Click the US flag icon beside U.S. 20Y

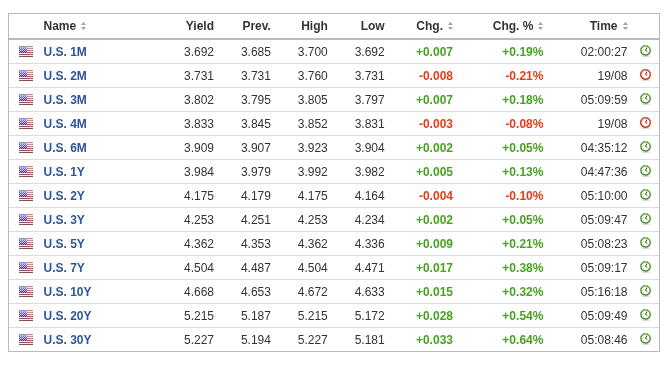(x=26, y=315)
